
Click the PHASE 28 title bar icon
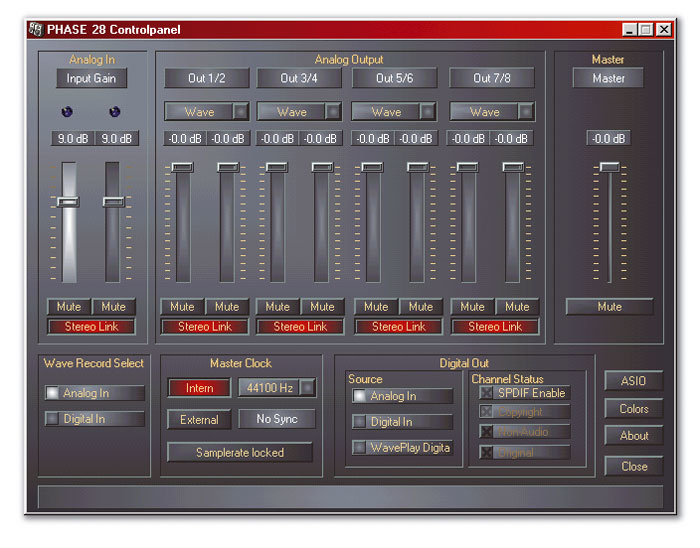pos(36,29)
